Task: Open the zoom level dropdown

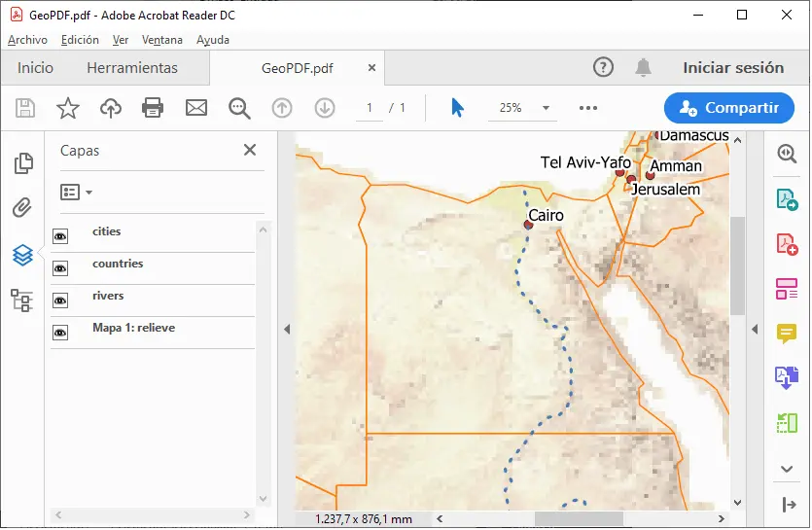Action: pyautogui.click(x=546, y=108)
